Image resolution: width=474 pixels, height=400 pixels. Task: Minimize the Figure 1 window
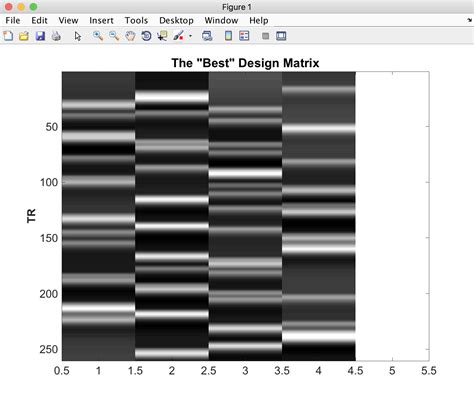tap(21, 7)
